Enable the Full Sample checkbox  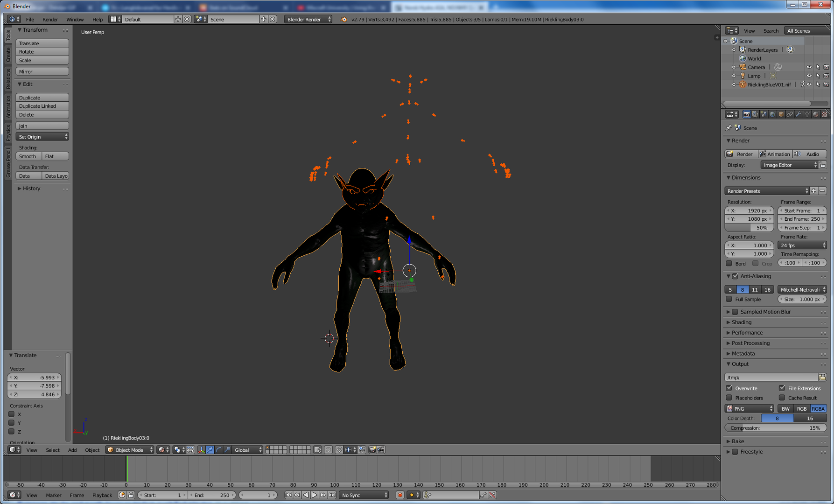[x=729, y=300]
